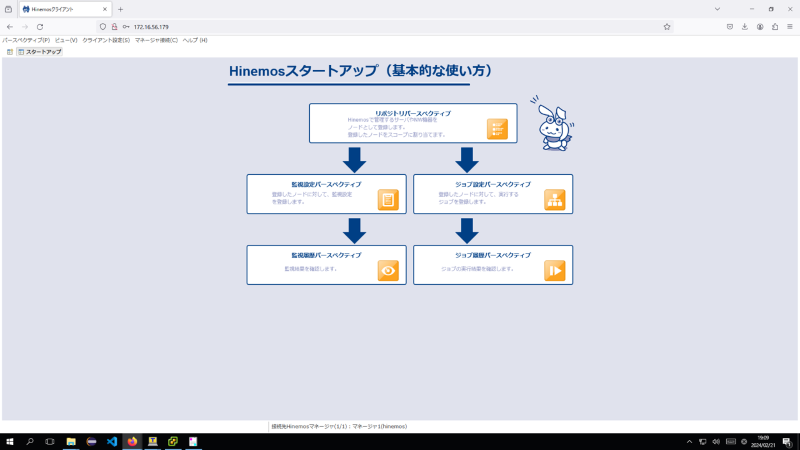This screenshot has height=450, width=800.
Task: Click the insecure connection lock icon
Action: [x=114, y=27]
